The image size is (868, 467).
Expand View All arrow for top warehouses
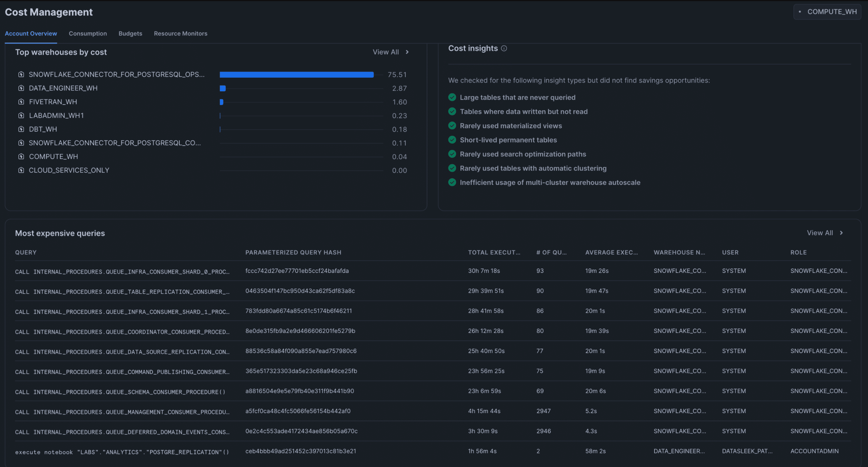pyautogui.click(x=407, y=52)
